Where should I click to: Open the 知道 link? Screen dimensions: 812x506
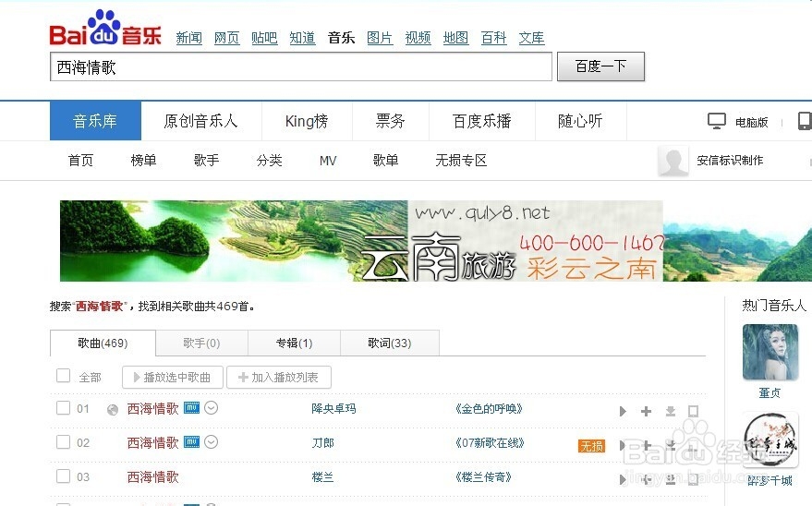(302, 38)
